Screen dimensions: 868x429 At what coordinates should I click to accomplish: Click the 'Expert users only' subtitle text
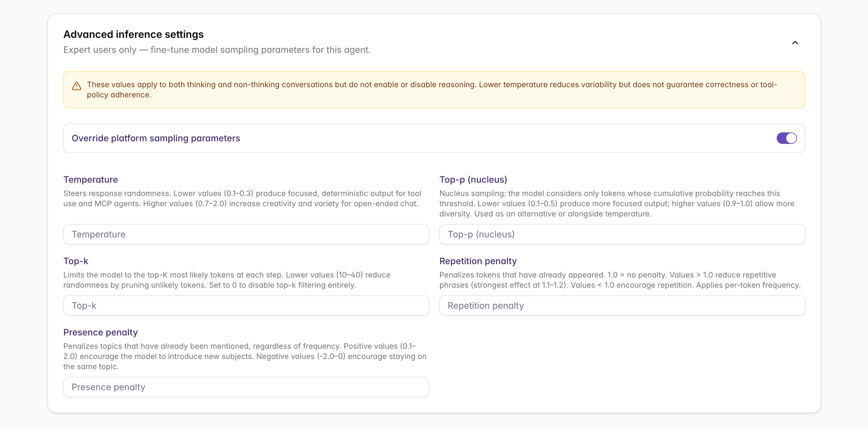click(217, 50)
